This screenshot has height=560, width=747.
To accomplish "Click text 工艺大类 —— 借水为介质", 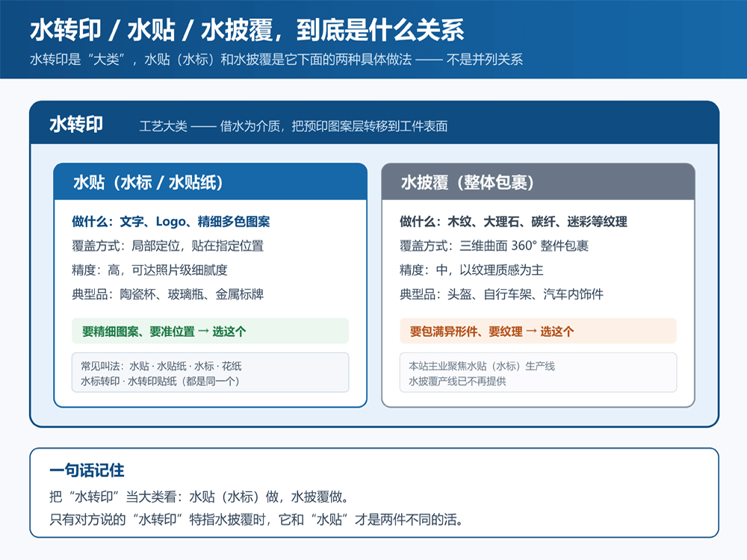I will [294, 126].
